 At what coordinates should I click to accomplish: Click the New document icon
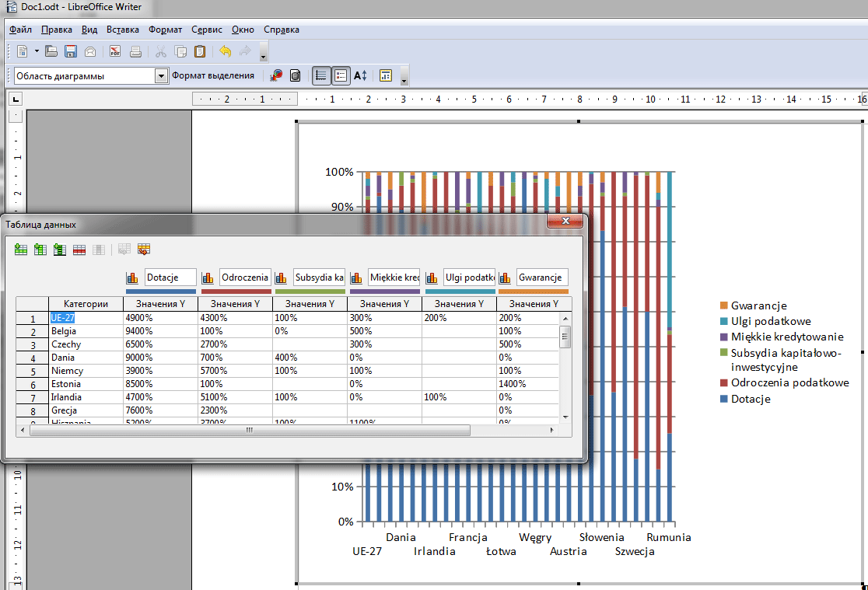[x=22, y=51]
